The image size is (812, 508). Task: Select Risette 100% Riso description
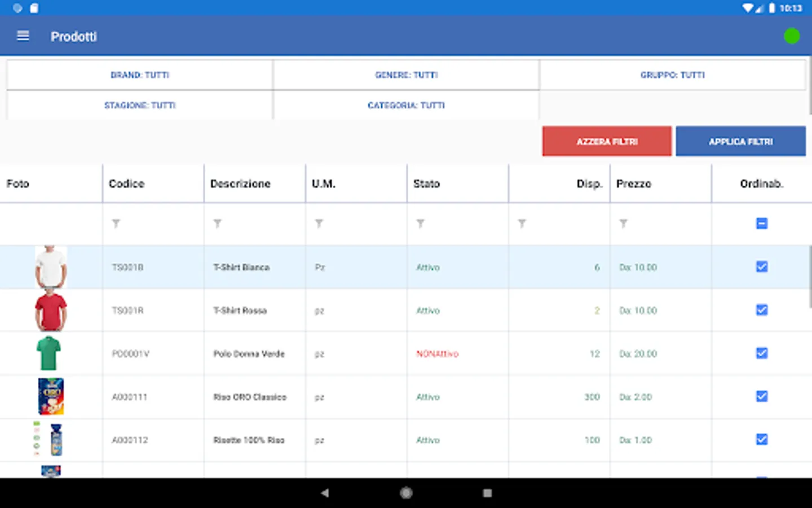click(x=249, y=440)
